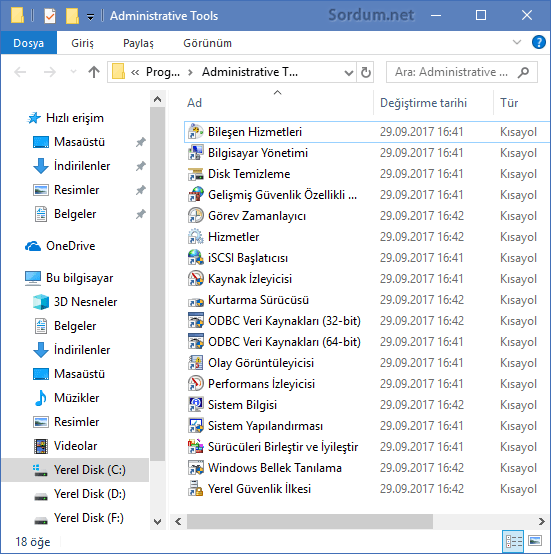Click the search magnifier icon
The height and width of the screenshot is (554, 551).
(x=523, y=72)
